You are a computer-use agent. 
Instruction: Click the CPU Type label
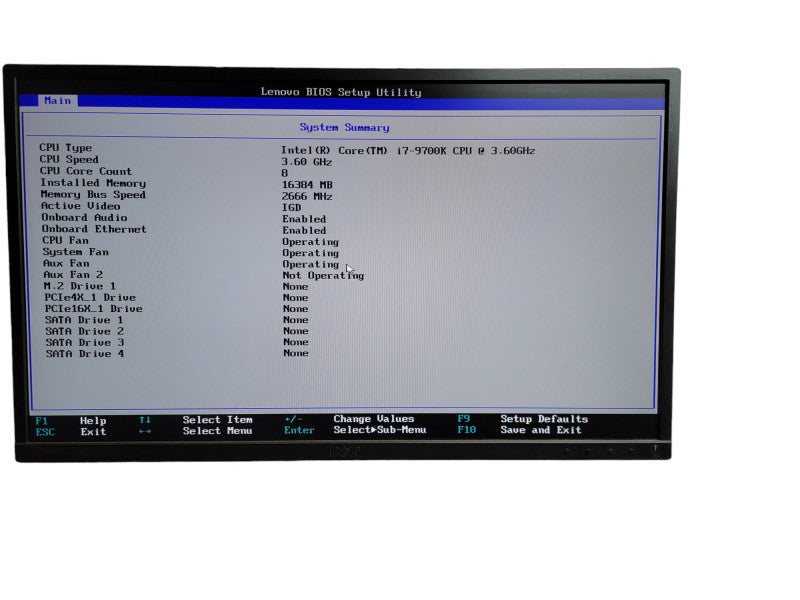(66, 148)
